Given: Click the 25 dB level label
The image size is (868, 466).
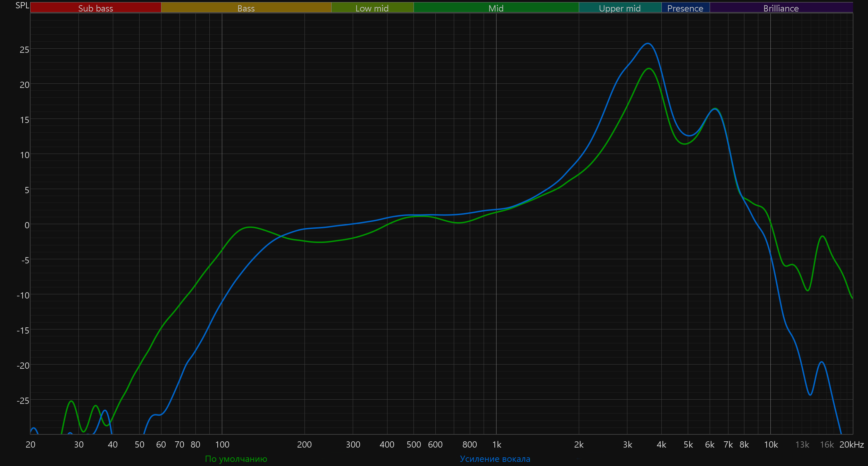Looking at the screenshot, I should 25,50.
